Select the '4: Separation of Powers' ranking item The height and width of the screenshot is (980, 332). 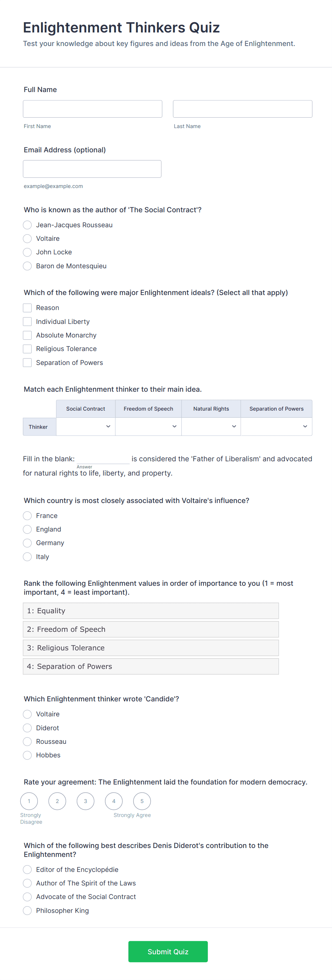click(151, 666)
